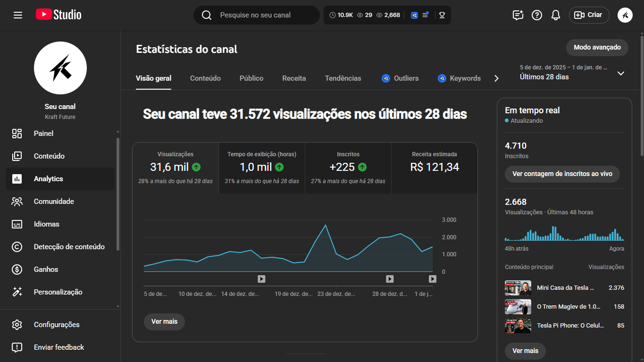Open Personalização in the sidebar

(58, 292)
